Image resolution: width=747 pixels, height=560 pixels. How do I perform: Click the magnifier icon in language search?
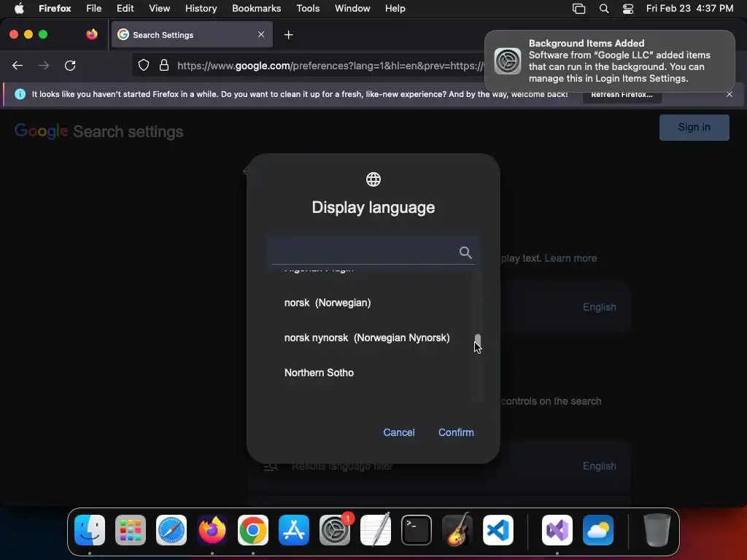(465, 252)
